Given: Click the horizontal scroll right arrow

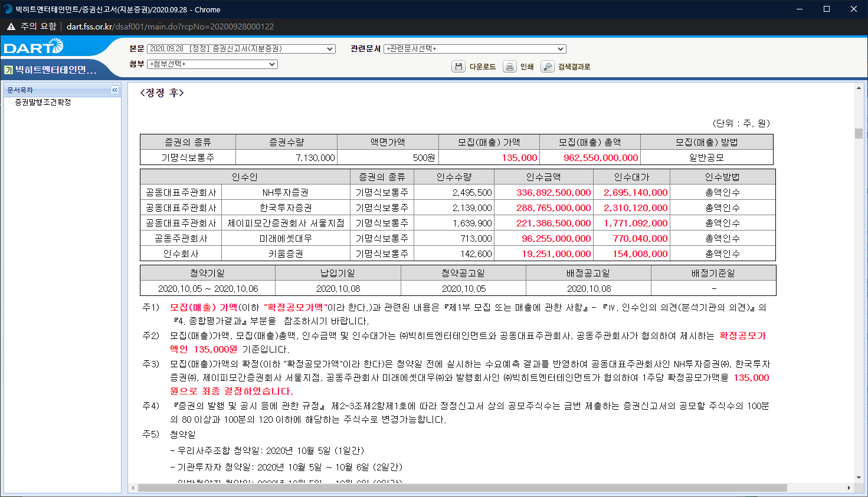Looking at the screenshot, I should [x=849, y=488].
